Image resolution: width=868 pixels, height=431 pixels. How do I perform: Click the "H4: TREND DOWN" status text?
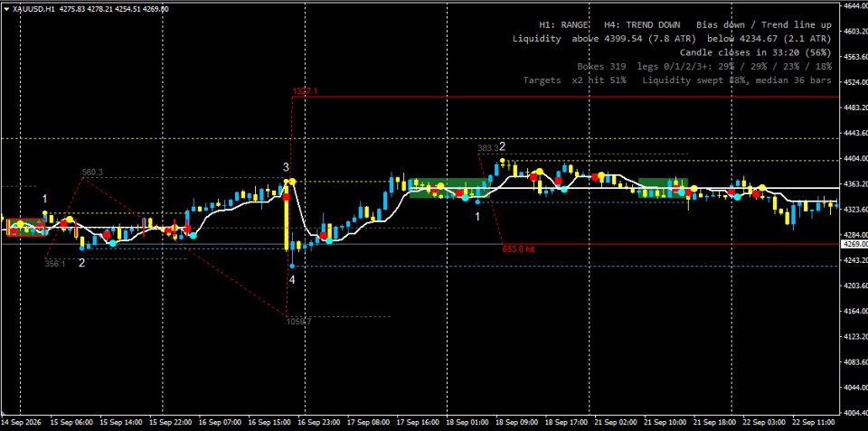click(642, 25)
